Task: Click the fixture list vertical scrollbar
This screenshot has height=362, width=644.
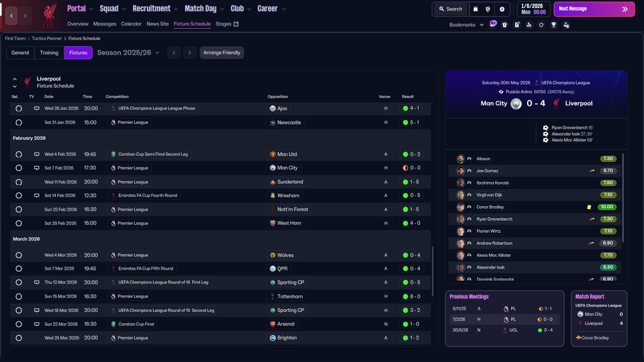Action: pos(432,271)
